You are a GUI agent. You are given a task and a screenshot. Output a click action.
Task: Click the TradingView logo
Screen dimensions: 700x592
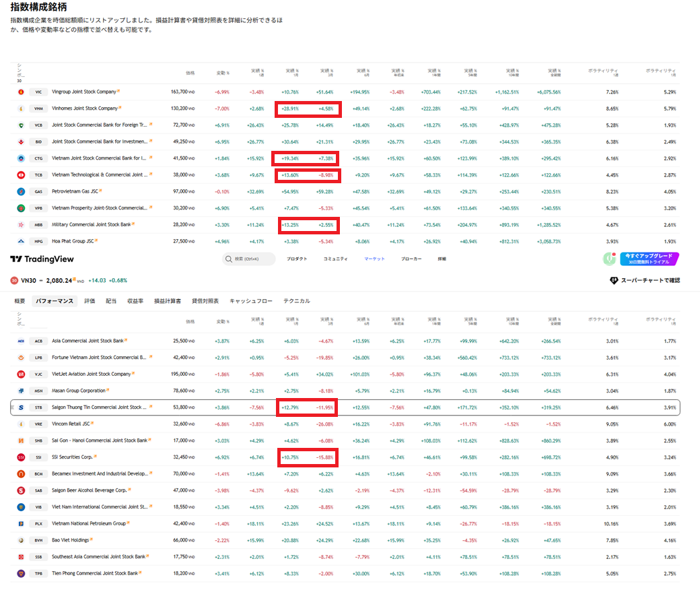[x=42, y=259]
